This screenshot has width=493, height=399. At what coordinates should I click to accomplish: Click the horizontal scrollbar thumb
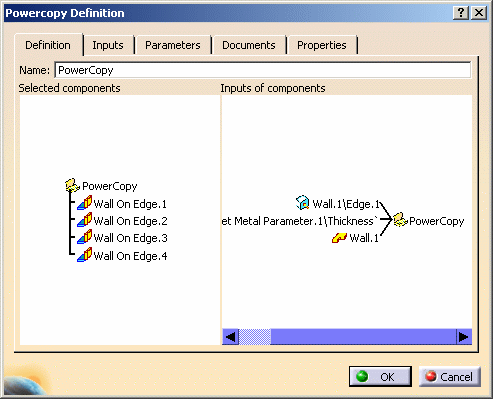coord(255,337)
